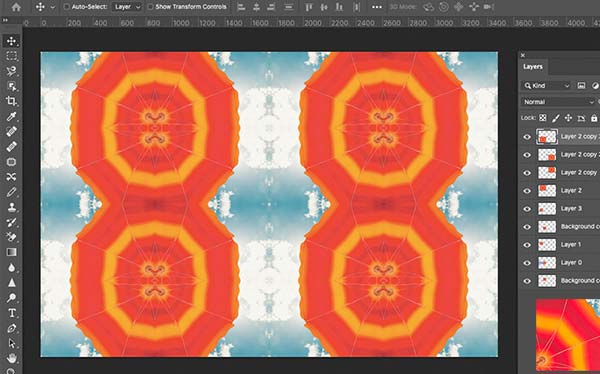Click Align horizontal centers button
Screen dimensions: 600x374
pos(256,7)
